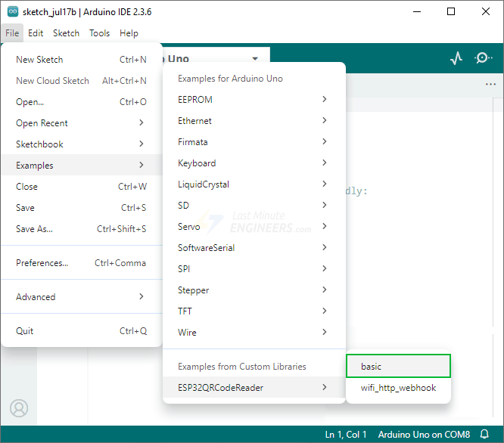Image resolution: width=504 pixels, height=443 pixels.
Task: Open the board selector dropdown arrow
Action: [255, 59]
